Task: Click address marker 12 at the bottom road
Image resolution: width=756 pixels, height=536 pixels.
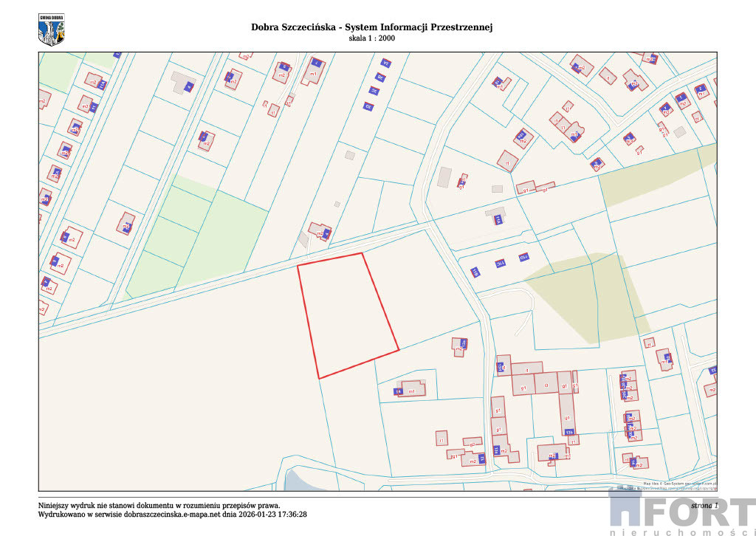Action: pyautogui.click(x=481, y=458)
